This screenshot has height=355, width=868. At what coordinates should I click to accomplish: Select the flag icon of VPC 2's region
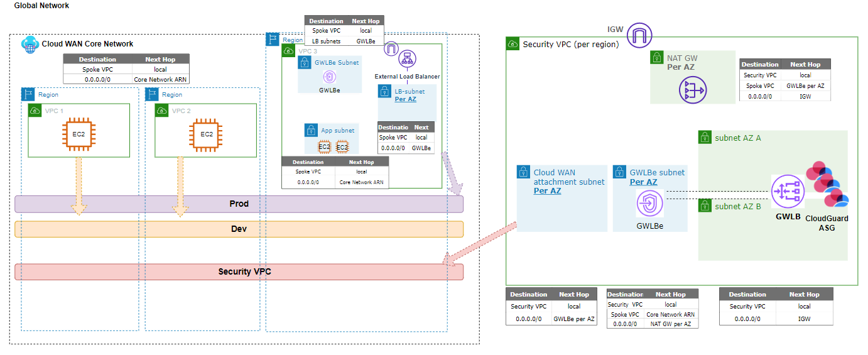coord(151,94)
